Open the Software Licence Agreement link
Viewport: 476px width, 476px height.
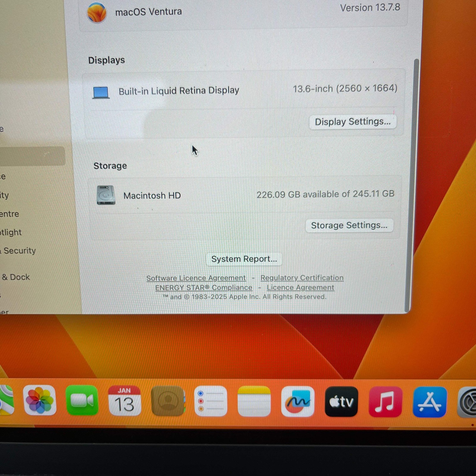(196, 278)
